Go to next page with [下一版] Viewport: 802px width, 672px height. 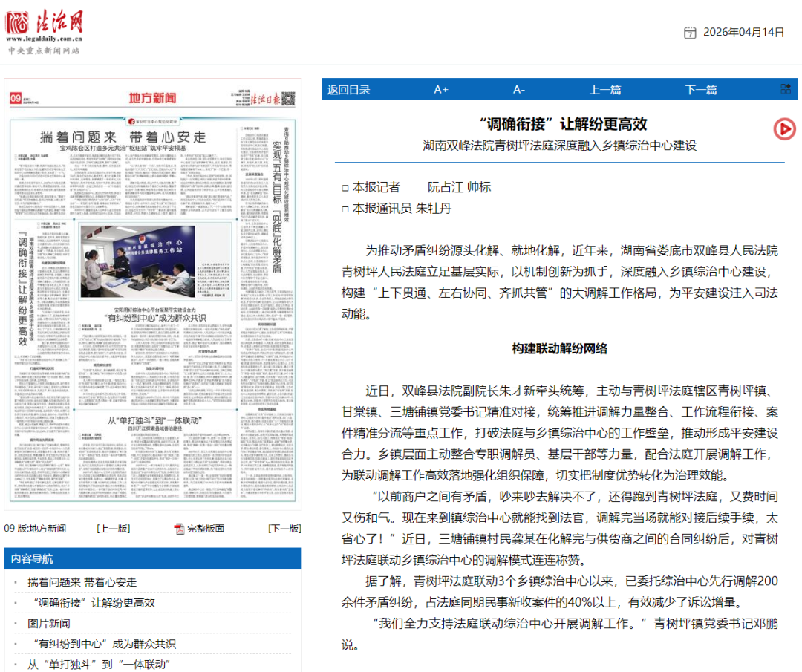tap(284, 529)
